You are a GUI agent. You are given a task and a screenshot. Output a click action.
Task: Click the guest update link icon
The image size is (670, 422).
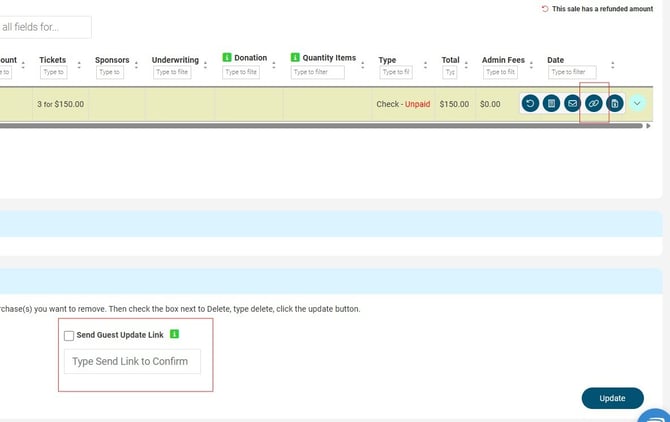tap(593, 103)
